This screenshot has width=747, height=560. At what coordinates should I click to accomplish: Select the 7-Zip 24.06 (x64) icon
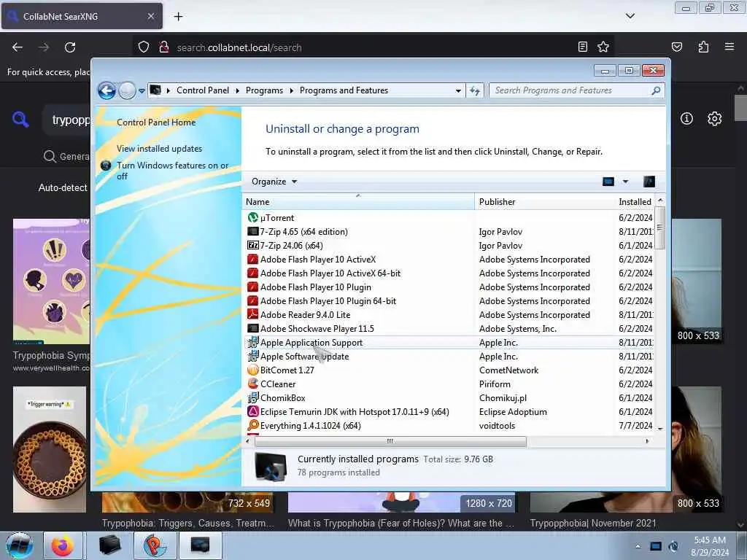pyautogui.click(x=253, y=245)
